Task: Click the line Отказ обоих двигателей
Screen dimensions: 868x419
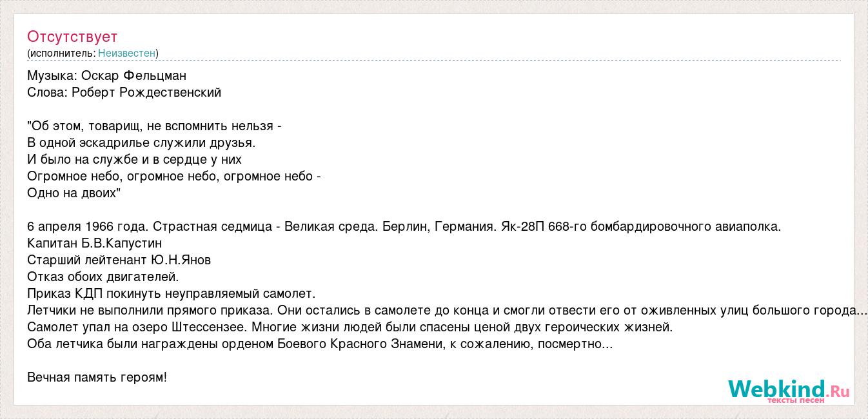Action: [103, 277]
